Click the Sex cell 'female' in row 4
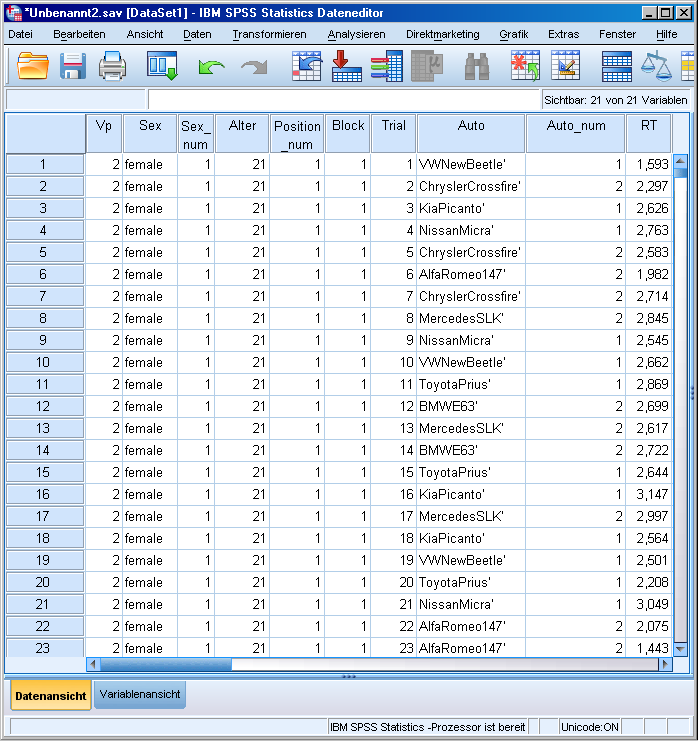698x741 pixels. tap(150, 231)
